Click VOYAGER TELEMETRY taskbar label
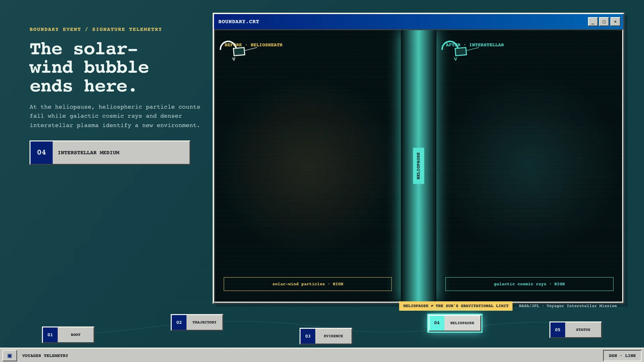Screen dimensions: 644x362 coord(45,356)
